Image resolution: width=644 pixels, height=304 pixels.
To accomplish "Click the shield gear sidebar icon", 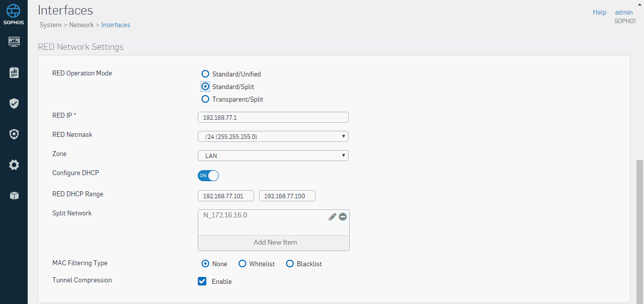I will [14, 134].
